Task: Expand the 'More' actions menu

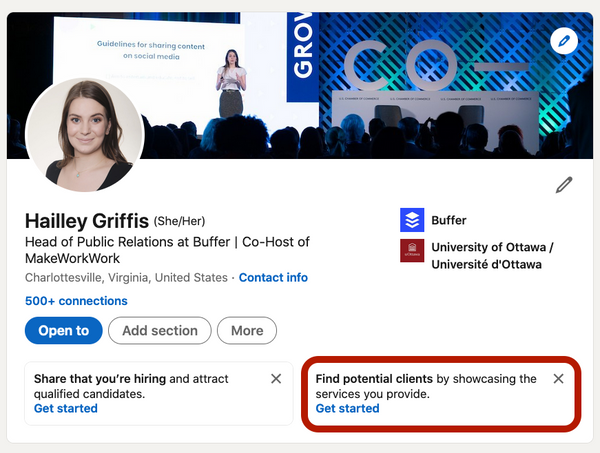Action: point(247,330)
